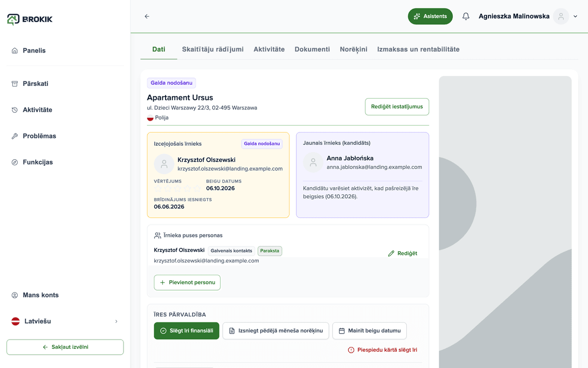Click the user avatar icon in header
The image size is (588, 368).
pos(561,16)
